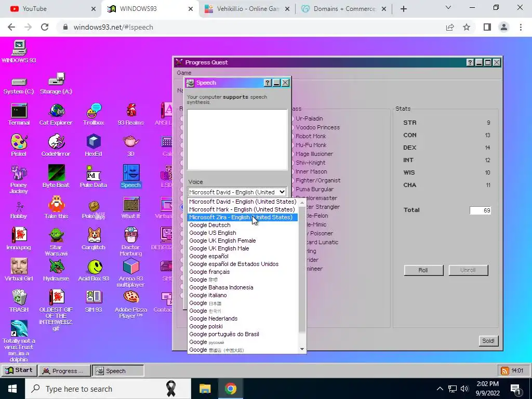Open the CodeMirror icon
The image size is (532, 399).
[56, 145]
